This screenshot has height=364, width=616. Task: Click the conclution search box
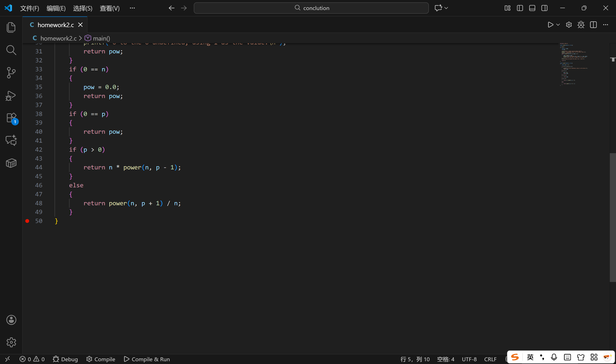[311, 8]
